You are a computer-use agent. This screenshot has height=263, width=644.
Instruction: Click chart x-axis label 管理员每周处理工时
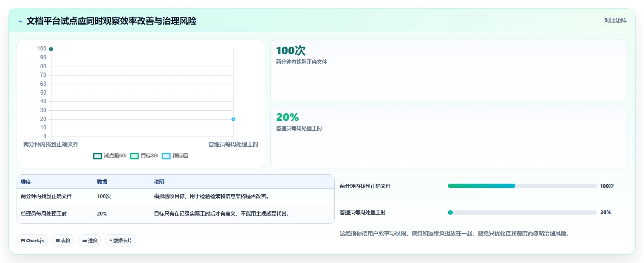[x=233, y=145]
